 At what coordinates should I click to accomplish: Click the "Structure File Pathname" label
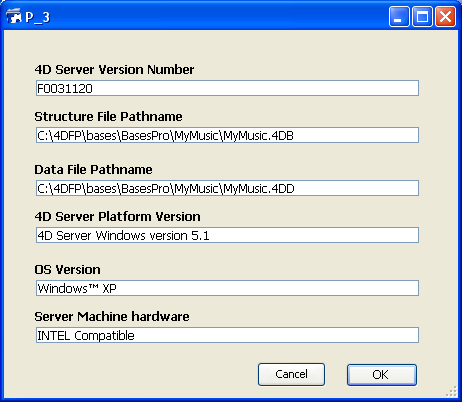coord(108,117)
